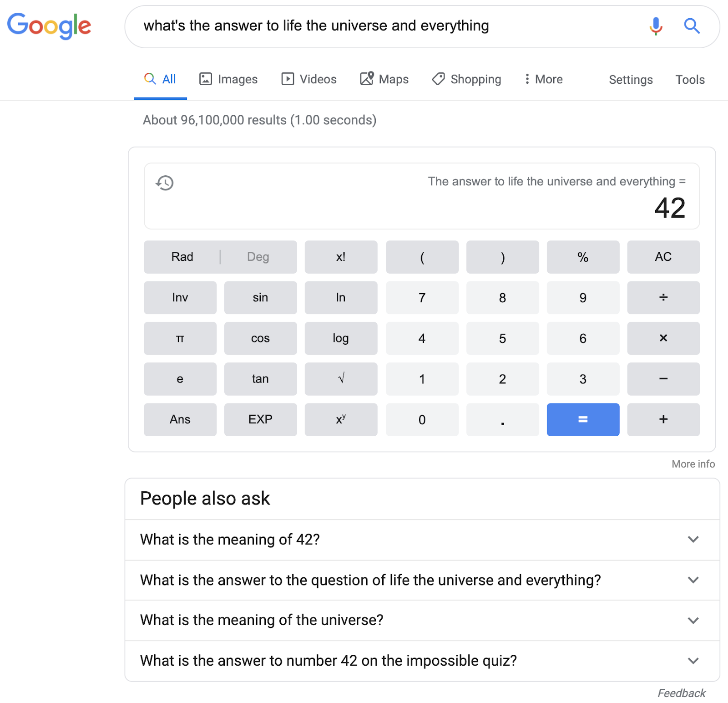Screen dimensions: 728x703
Task: Click the Google logo
Action: [x=49, y=25]
